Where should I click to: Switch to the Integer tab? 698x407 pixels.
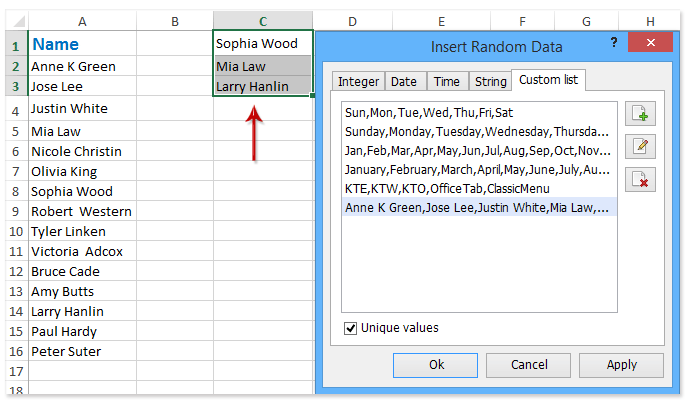click(x=358, y=82)
